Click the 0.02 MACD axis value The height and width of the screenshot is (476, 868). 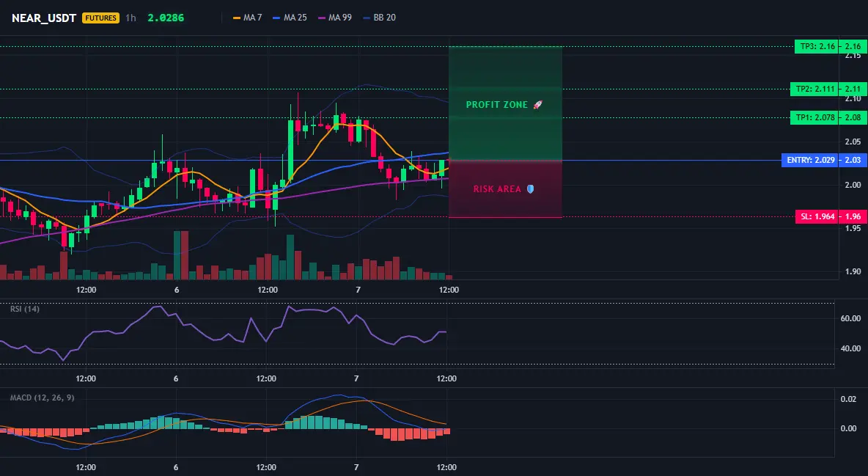[849, 399]
